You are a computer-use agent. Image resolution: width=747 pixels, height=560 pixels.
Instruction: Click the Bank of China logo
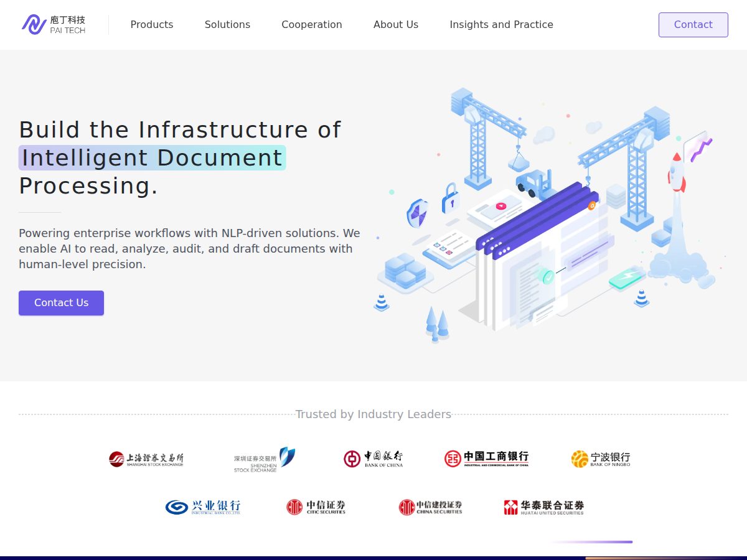[374, 459]
